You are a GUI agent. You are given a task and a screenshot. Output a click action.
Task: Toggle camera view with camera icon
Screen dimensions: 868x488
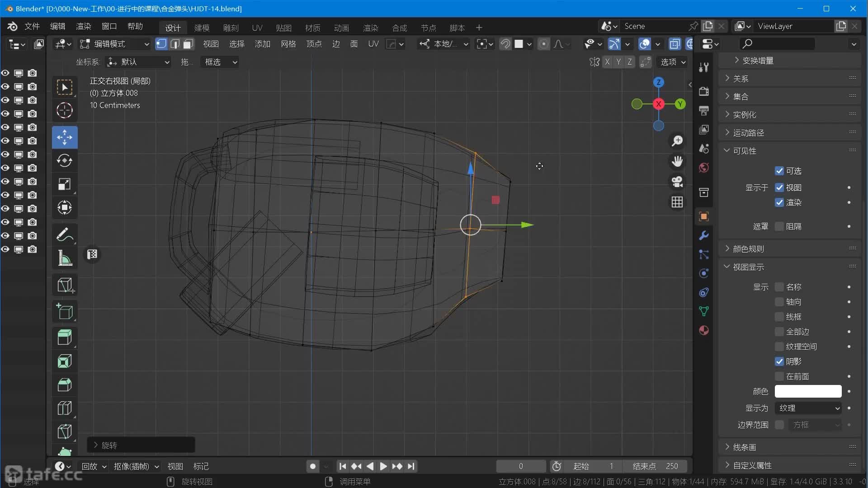tap(677, 182)
